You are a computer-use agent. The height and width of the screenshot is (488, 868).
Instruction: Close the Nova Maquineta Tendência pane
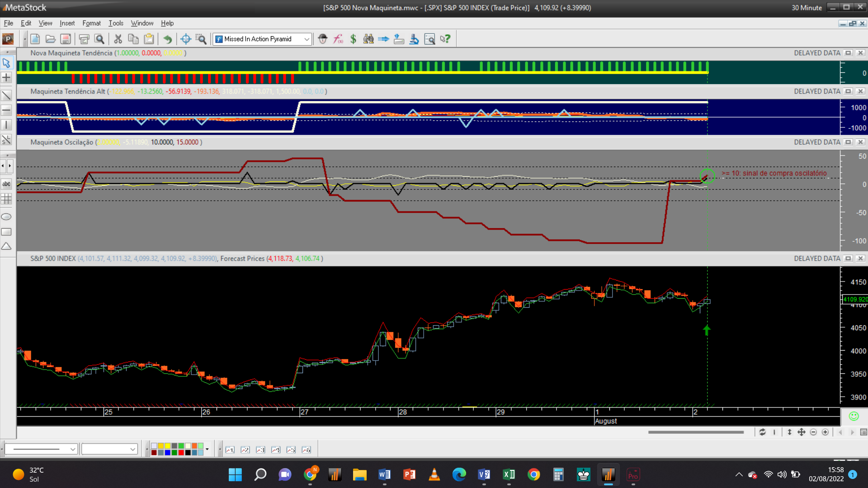[860, 53]
